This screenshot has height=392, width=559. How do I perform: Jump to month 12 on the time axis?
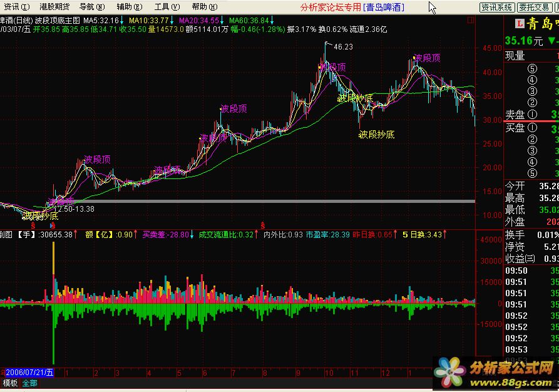tap(386, 373)
